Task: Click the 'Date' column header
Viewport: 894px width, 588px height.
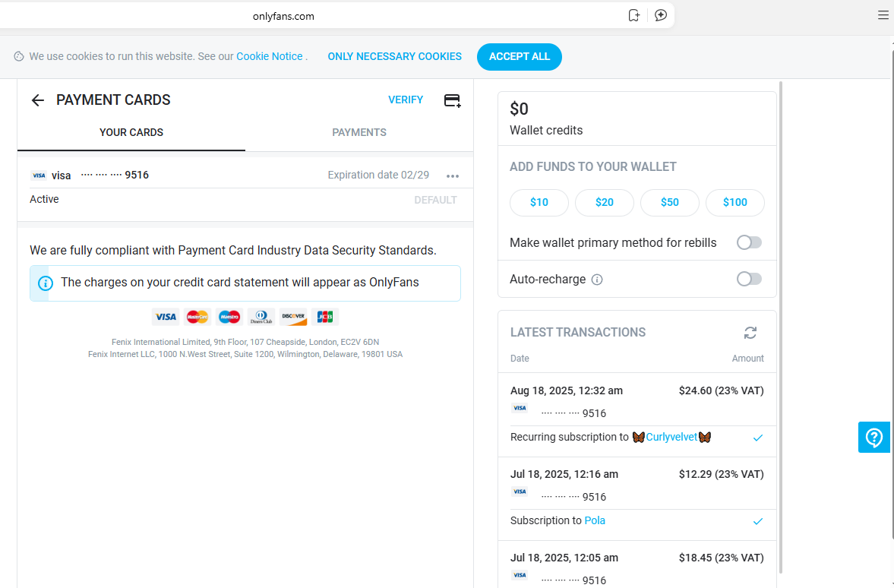Action: pos(520,358)
